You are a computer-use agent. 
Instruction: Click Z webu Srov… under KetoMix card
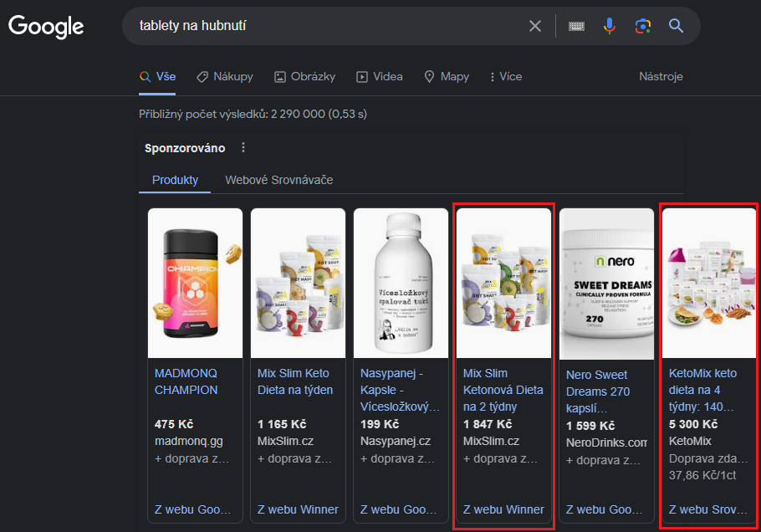click(708, 509)
